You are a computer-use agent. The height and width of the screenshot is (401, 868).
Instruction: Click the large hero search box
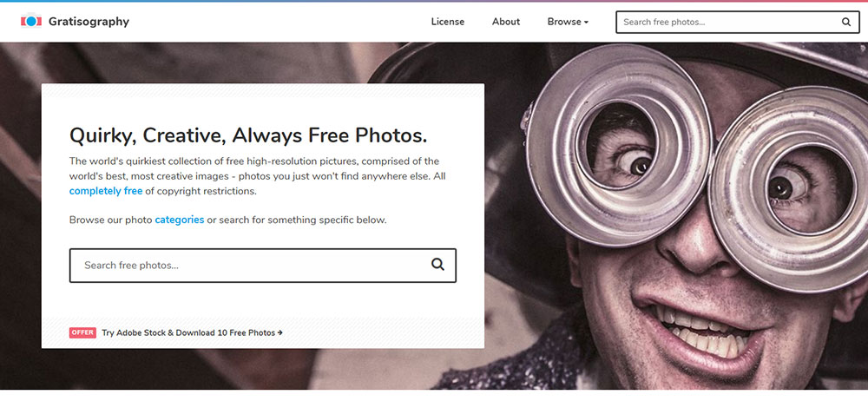pos(247,266)
